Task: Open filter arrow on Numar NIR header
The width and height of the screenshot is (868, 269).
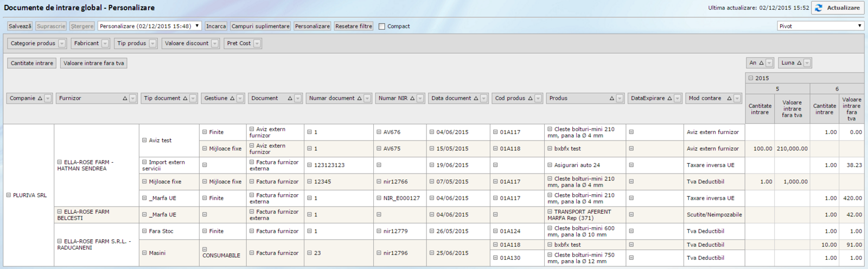Action: coord(420,99)
